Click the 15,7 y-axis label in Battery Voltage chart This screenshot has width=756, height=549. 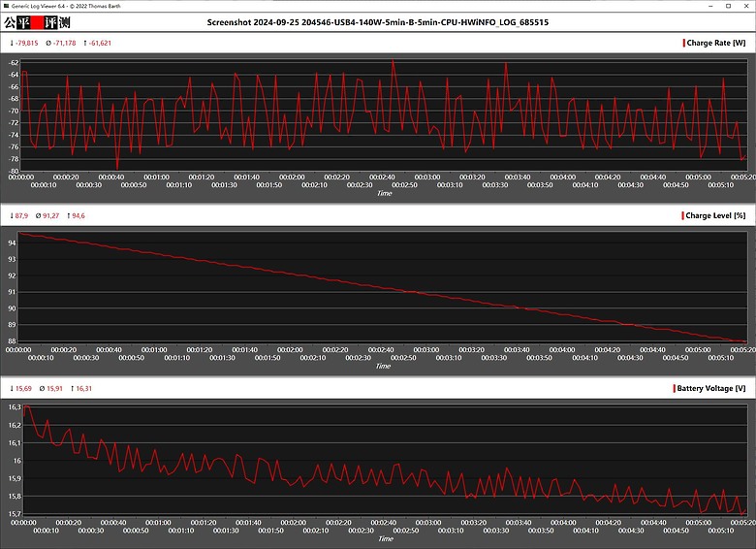pyautogui.click(x=15, y=514)
